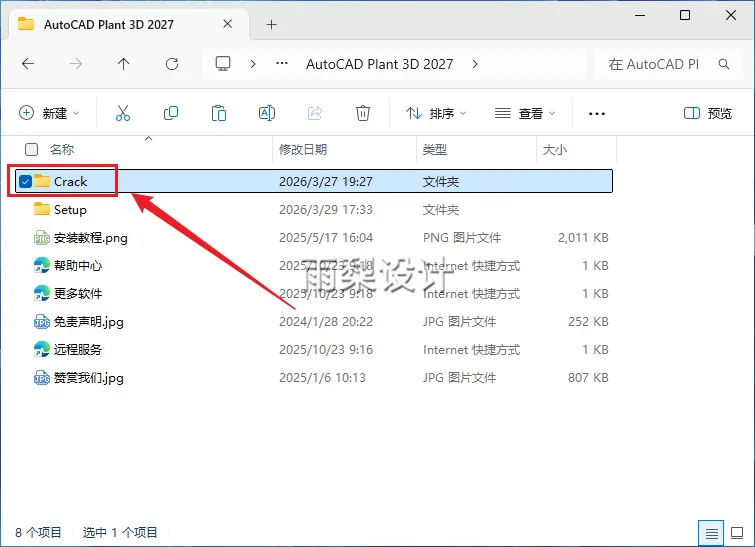Click the 252 KB size cell
755x547 pixels.
tap(588, 322)
